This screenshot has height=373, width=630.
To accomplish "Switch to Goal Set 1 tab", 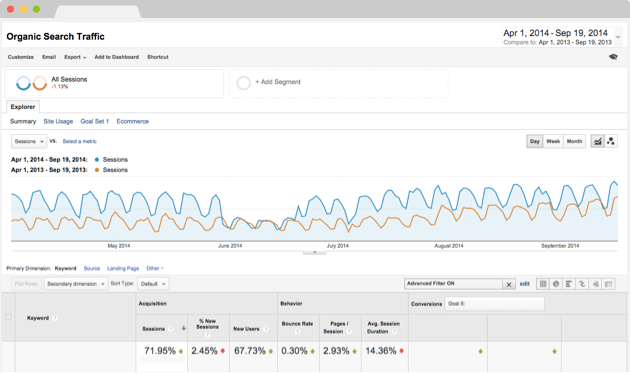I will [94, 121].
